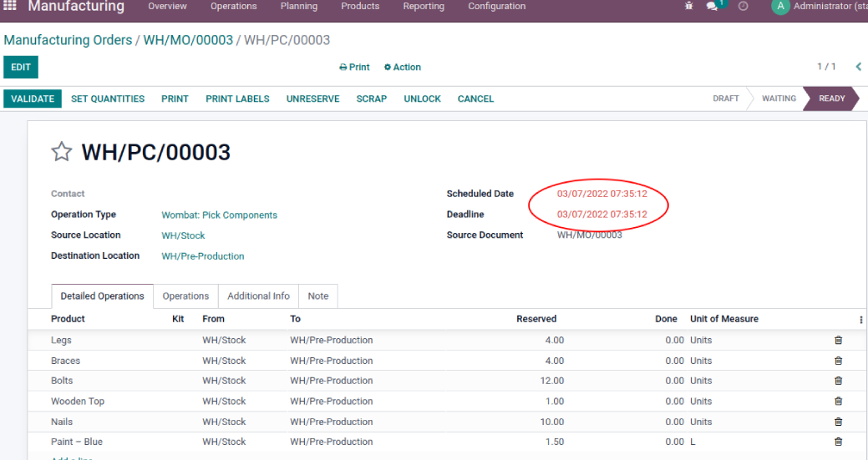Click reserved quantity 12.00 for Bolts
The width and height of the screenshot is (868, 460).
[x=552, y=381]
